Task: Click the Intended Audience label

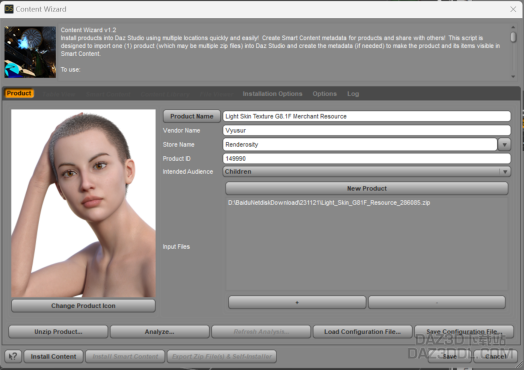Action: click(187, 171)
